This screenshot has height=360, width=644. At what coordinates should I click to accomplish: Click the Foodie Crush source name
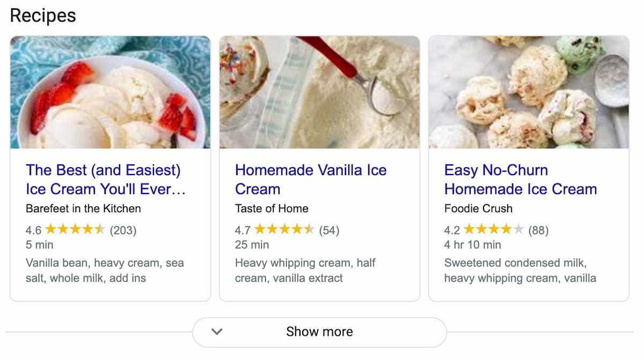(478, 208)
